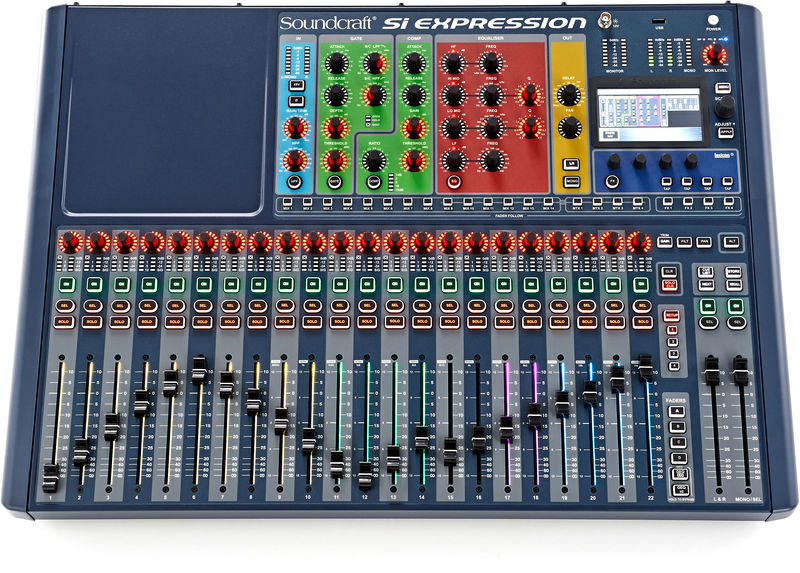Click the HPF frequency knob in blue section

click(295, 160)
